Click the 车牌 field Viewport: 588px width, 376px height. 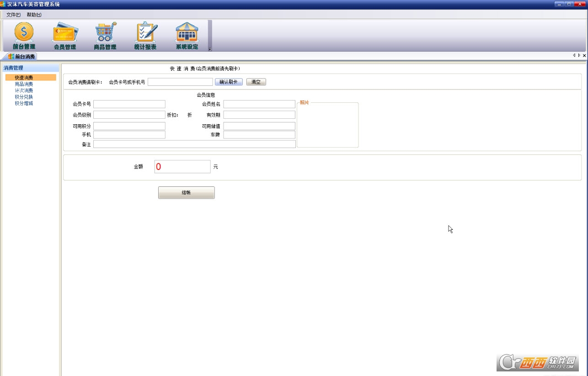[259, 135]
